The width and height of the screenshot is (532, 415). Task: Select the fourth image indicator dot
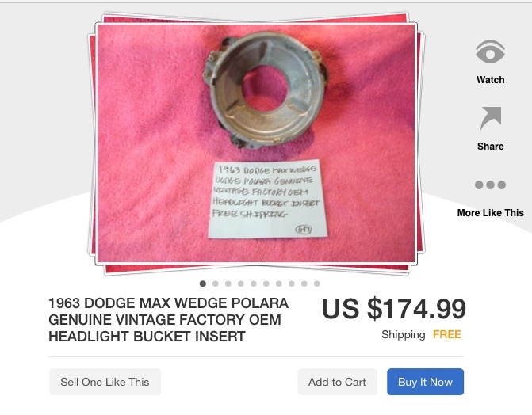pyautogui.click(x=241, y=284)
